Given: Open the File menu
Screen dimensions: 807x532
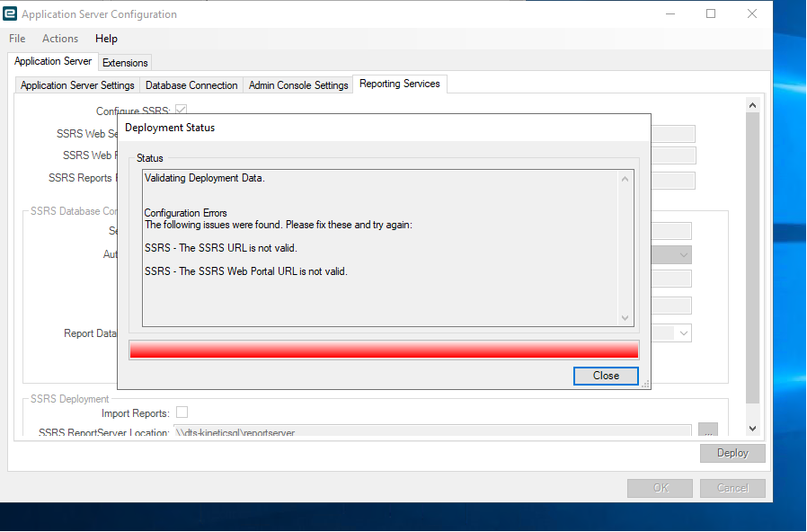Looking at the screenshot, I should pos(17,39).
